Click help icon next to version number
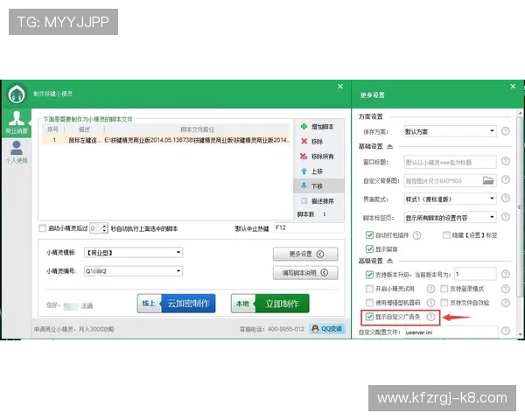 pos(506,274)
